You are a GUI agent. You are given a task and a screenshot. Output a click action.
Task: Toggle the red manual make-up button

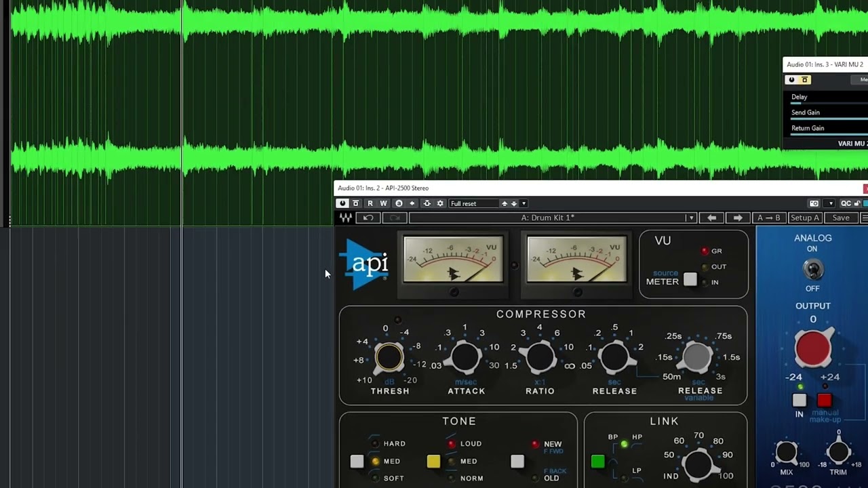tap(824, 400)
